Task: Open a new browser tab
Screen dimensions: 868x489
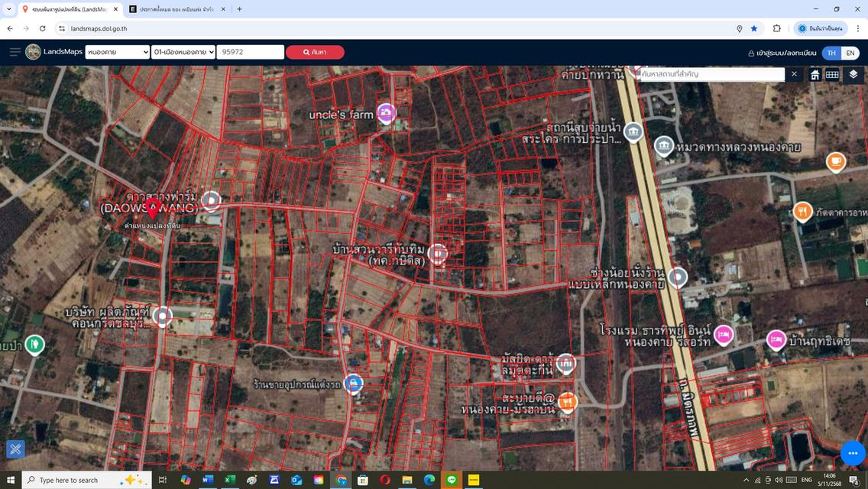Action: click(239, 9)
